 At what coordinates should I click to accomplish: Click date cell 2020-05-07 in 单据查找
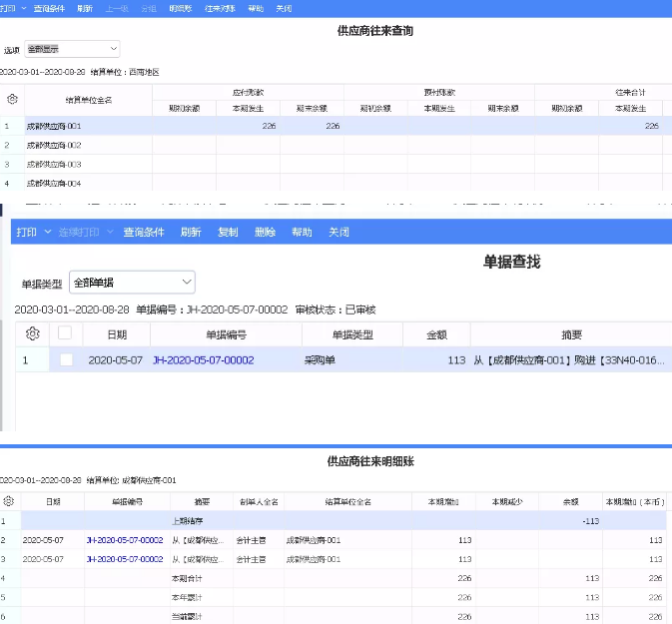click(116, 360)
